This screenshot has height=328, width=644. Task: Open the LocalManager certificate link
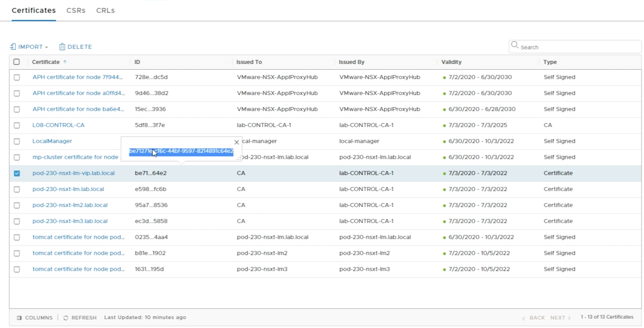point(52,141)
